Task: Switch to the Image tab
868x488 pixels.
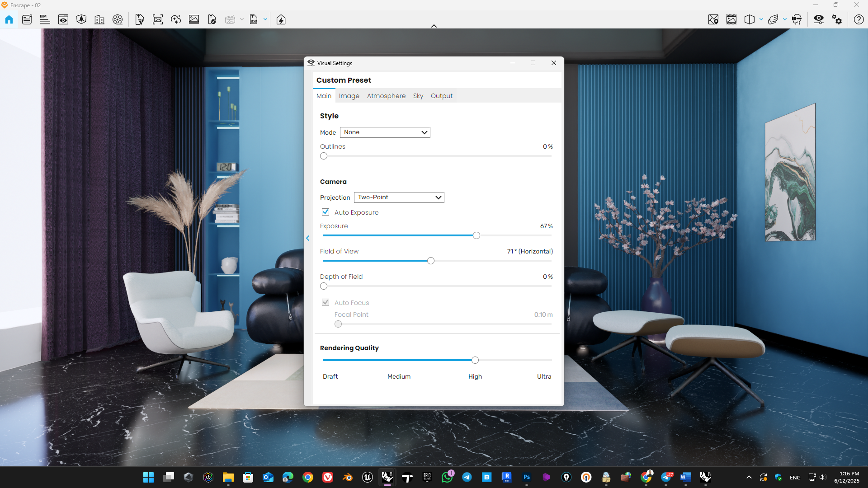Action: click(349, 96)
